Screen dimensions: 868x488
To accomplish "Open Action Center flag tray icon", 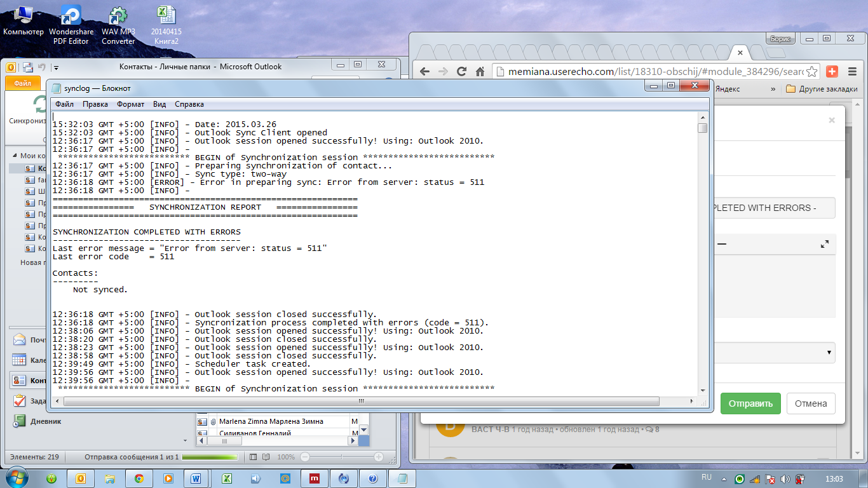I will click(x=770, y=479).
